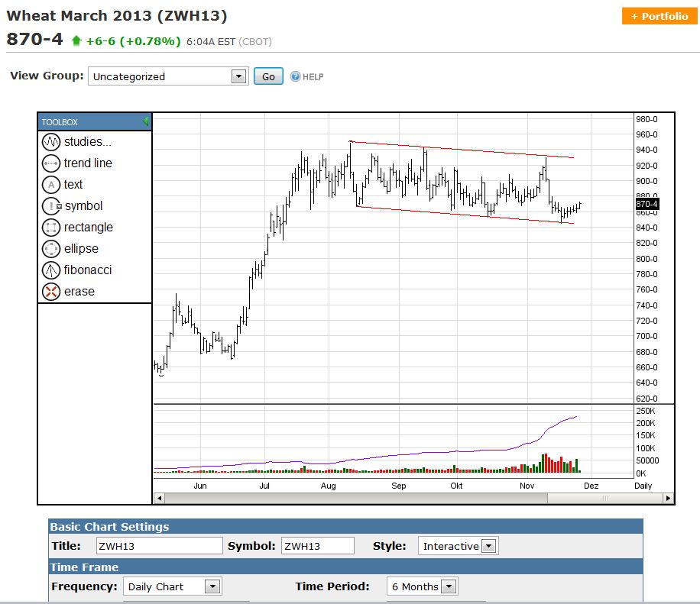Click the Jul month label on time axis
This screenshot has width=700, height=604.
(264, 486)
